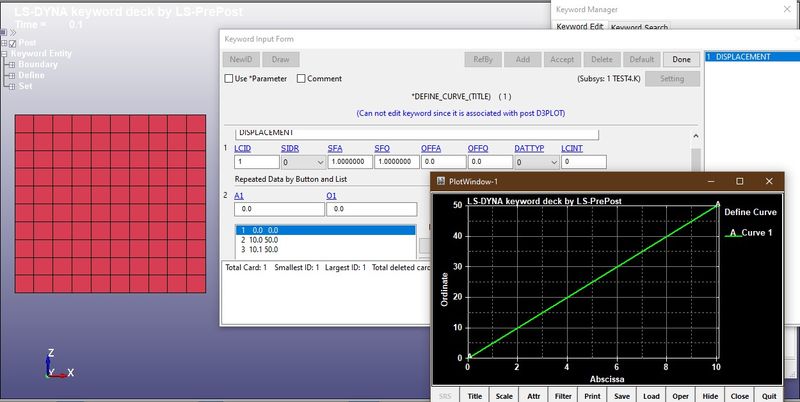The image size is (800, 402).
Task: Expand the Boundary tree node
Action: pos(12,65)
